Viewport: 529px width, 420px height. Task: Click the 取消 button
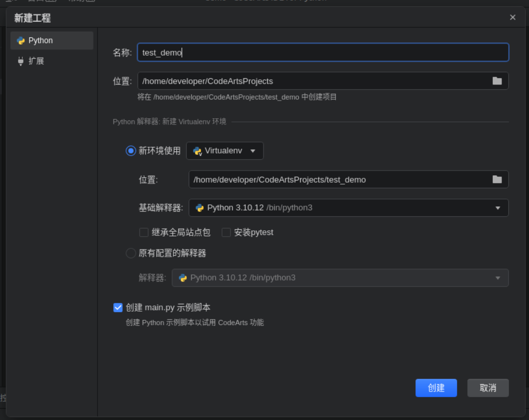point(488,388)
